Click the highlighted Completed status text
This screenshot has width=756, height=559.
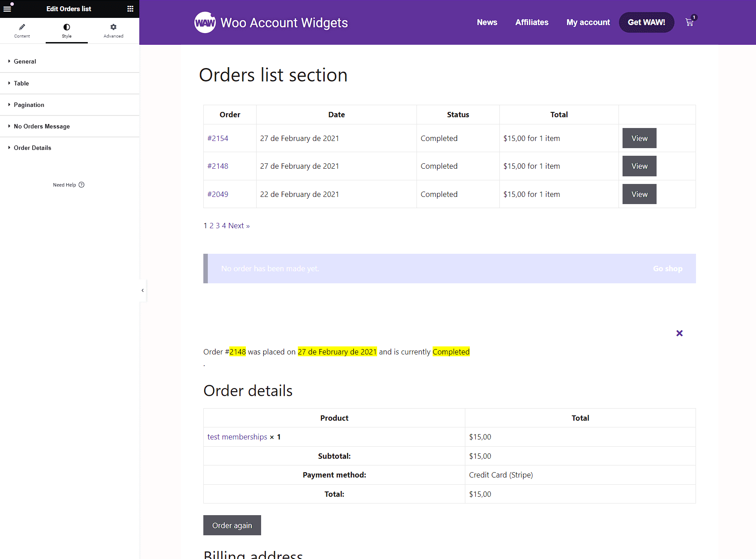click(x=451, y=352)
